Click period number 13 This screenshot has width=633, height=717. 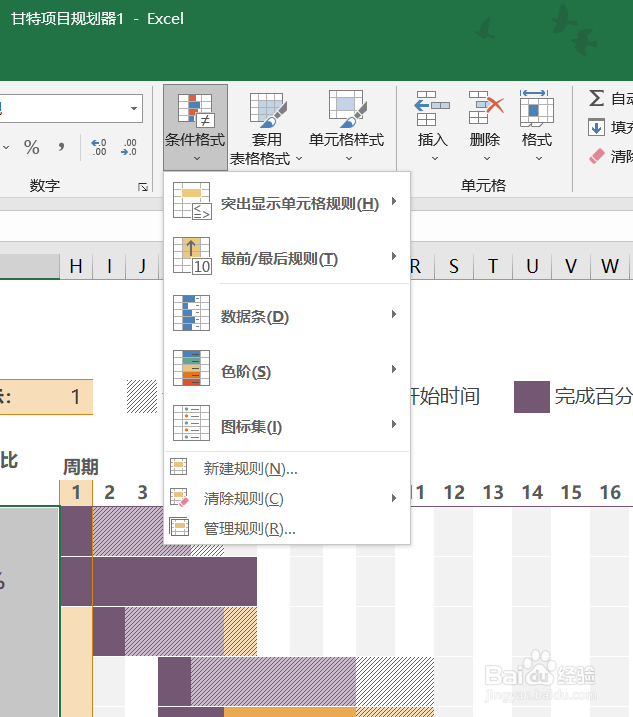click(x=493, y=493)
